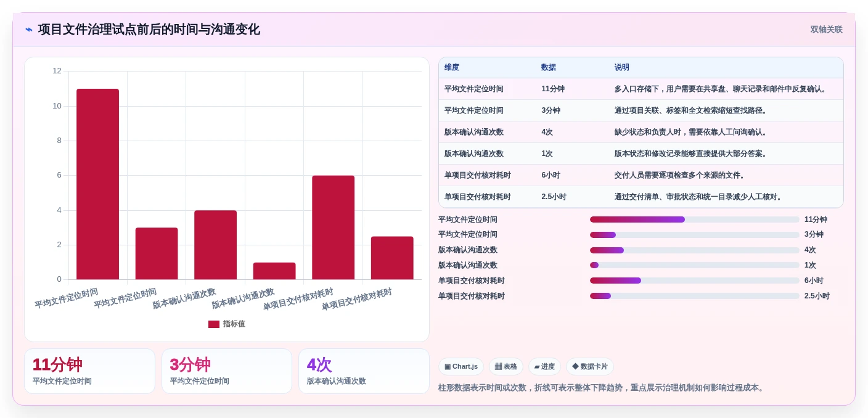Click the 维度 column header in the table
Image resolution: width=868 pixels, height=418 pixels.
[x=452, y=68]
